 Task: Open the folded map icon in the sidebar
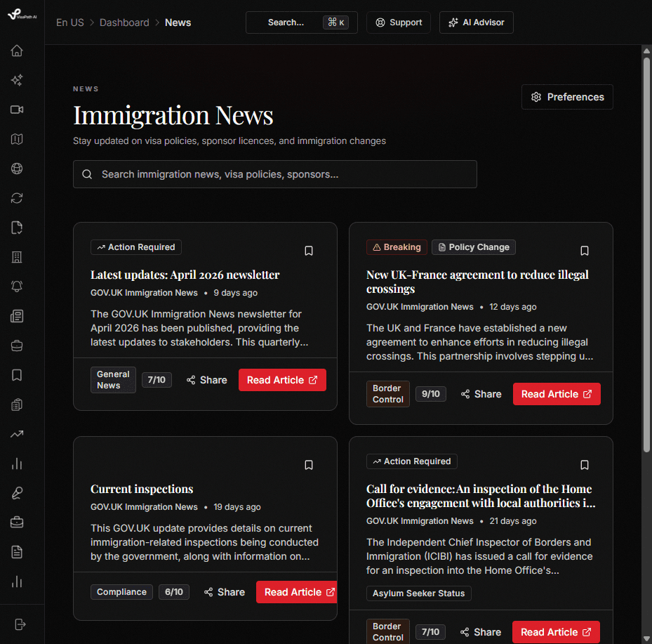(x=17, y=139)
